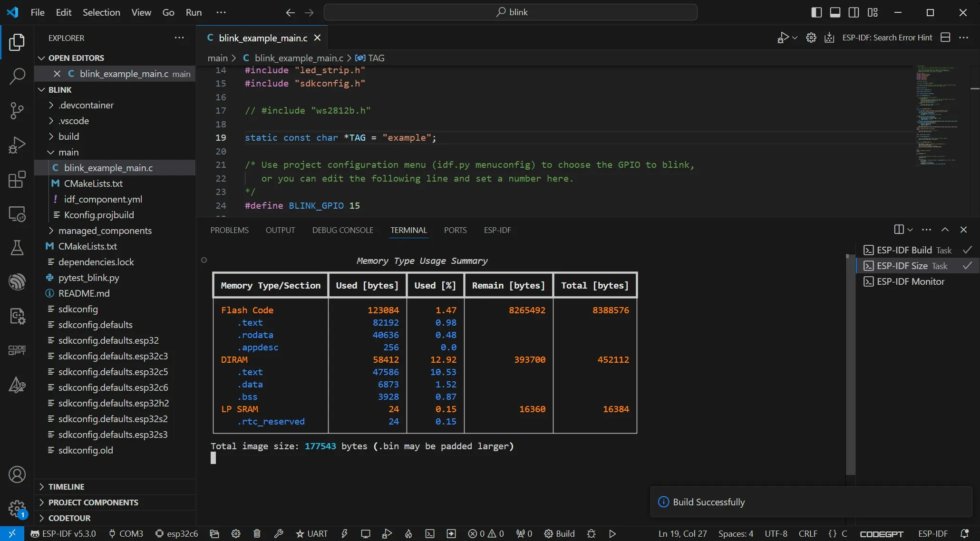Switch to the PROBLEMS panel tab
Screen dimensions: 980x541
coord(229,230)
